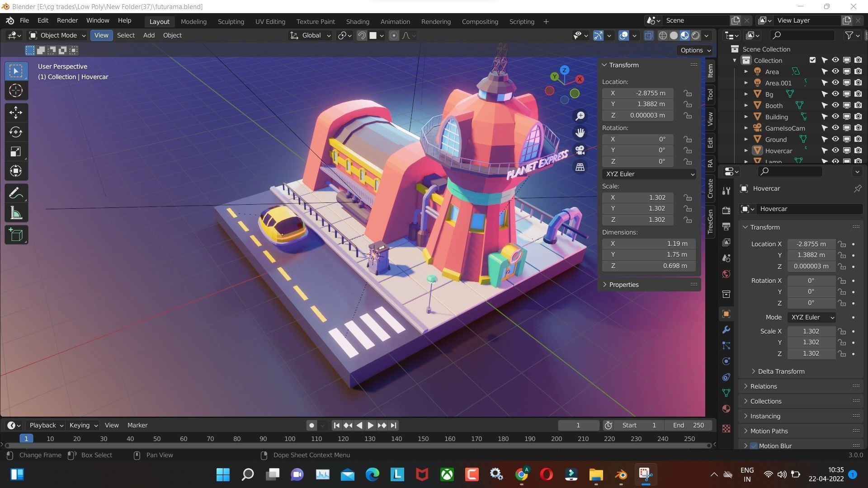Screen dimensions: 868x488
Task: Click the Marker menu in timeline
Action: tap(137, 425)
